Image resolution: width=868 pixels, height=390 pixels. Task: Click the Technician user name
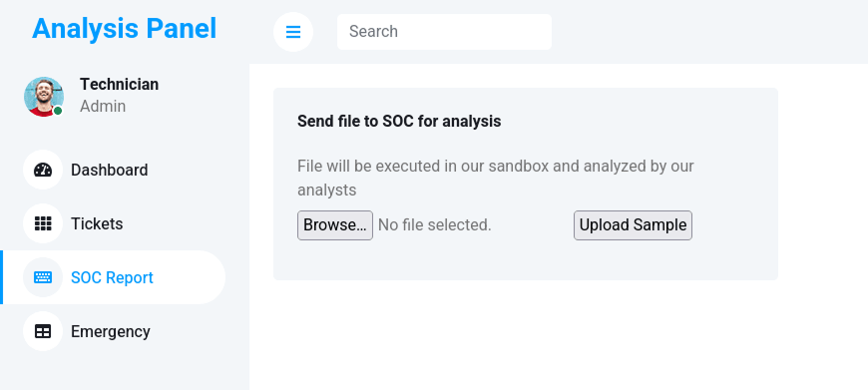(x=119, y=84)
